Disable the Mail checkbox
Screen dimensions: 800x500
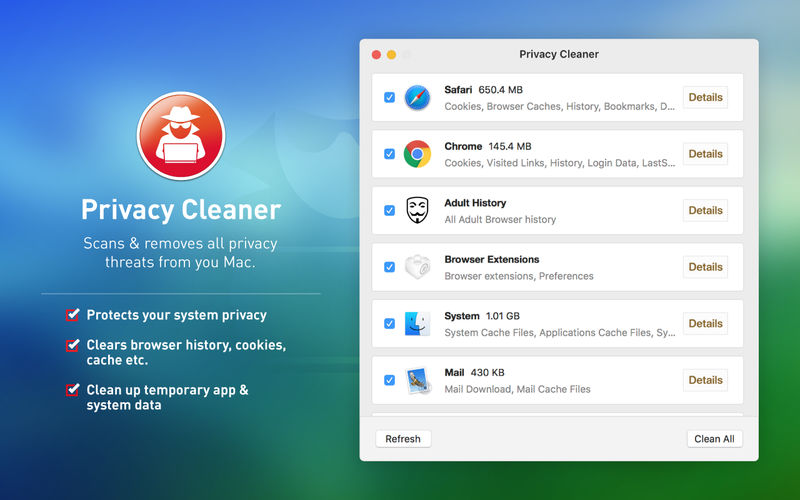[x=389, y=380]
